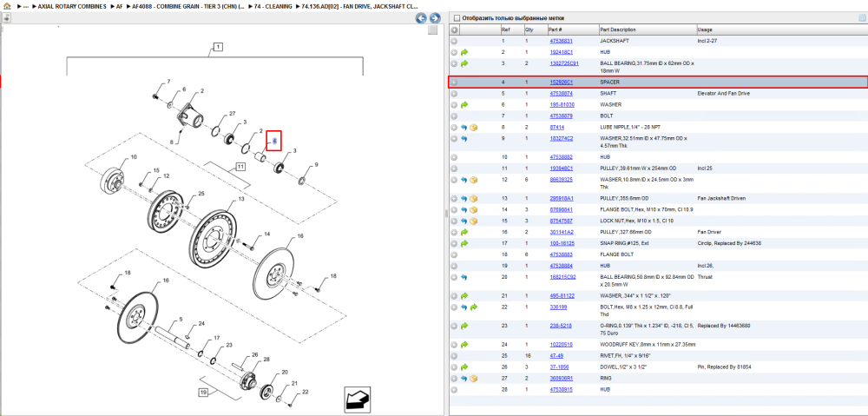
Task: Open AF4088 - COMBINE GRAIN breadcrumb
Action: 188,6
